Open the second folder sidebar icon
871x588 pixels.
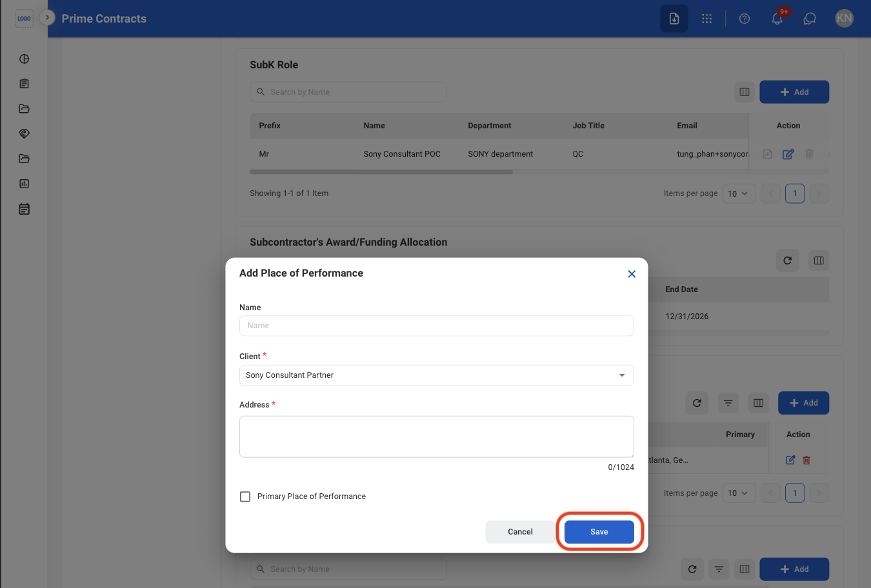24,159
